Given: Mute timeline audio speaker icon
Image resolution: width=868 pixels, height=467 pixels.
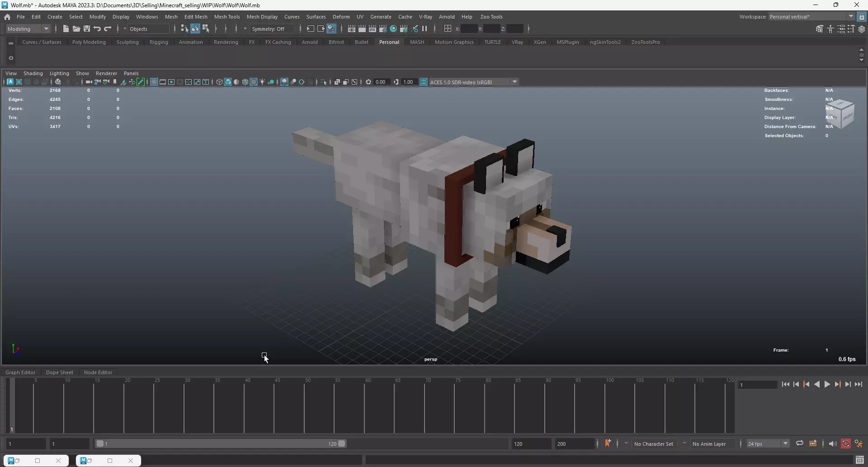Looking at the screenshot, I should click(833, 443).
